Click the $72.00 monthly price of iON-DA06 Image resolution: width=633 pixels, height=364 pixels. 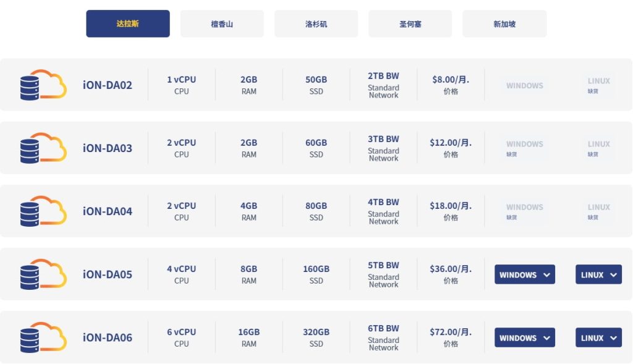pyautogui.click(x=451, y=332)
